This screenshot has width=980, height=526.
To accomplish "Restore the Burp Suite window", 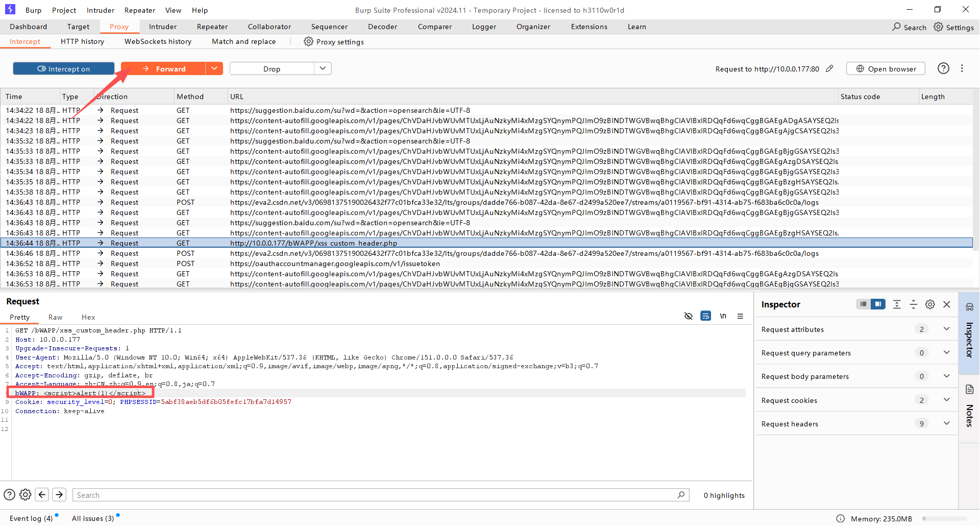I will (938, 9).
